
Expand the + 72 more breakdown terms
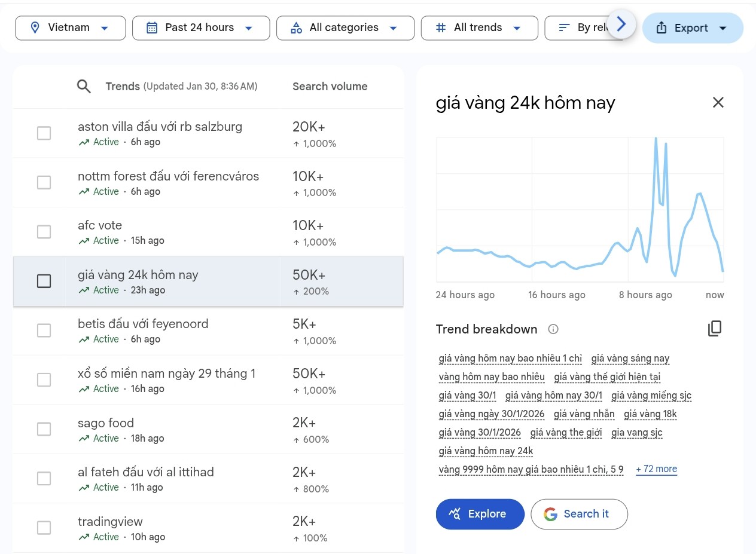point(656,469)
